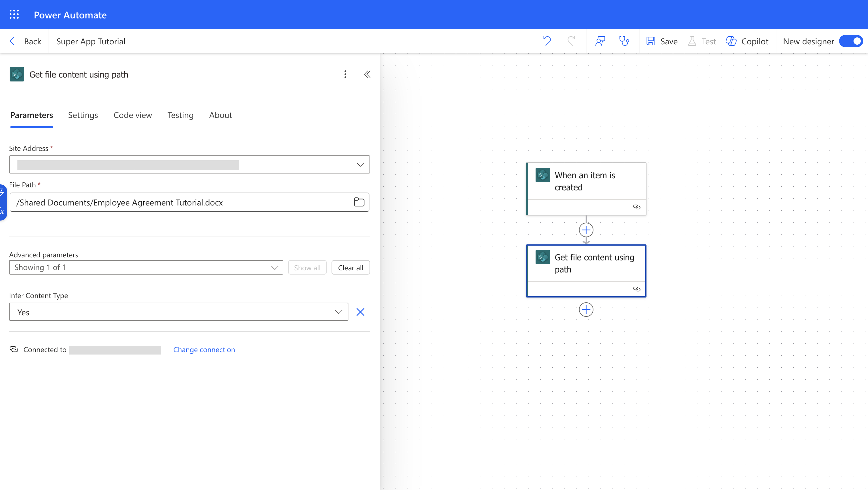The image size is (868, 490).
Task: Expand the Infer Content Type dropdown
Action: coord(338,312)
